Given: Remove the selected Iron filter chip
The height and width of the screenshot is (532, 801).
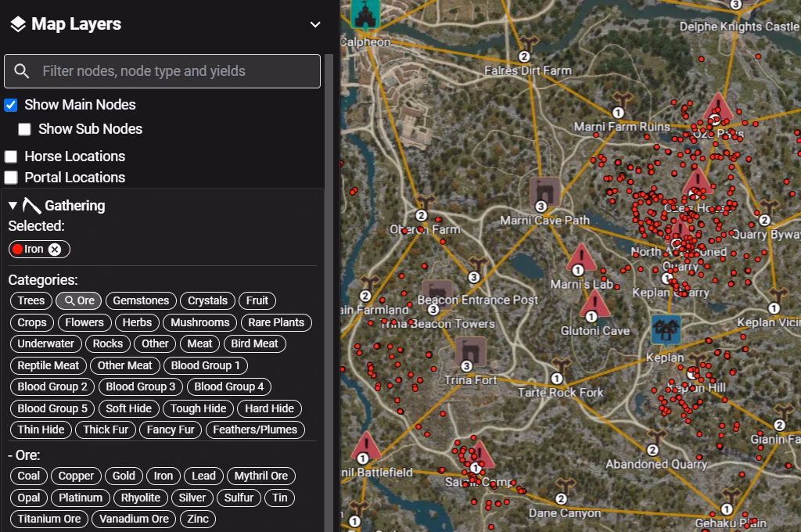Looking at the screenshot, I should click(55, 250).
